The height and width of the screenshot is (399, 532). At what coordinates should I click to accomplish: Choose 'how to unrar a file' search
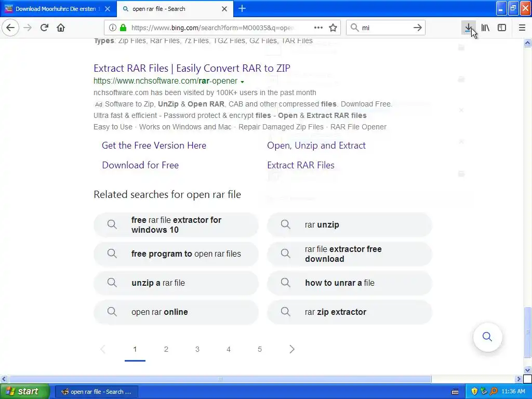[350, 283]
